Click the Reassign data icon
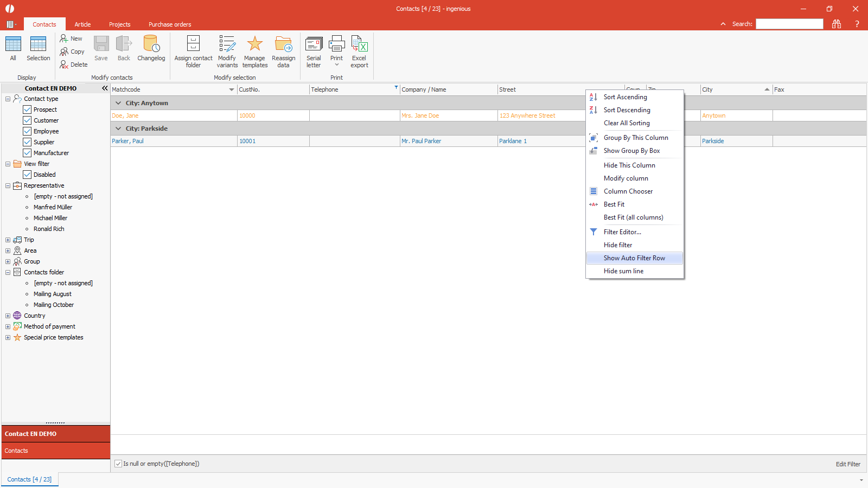The height and width of the screenshot is (488, 868). (283, 44)
